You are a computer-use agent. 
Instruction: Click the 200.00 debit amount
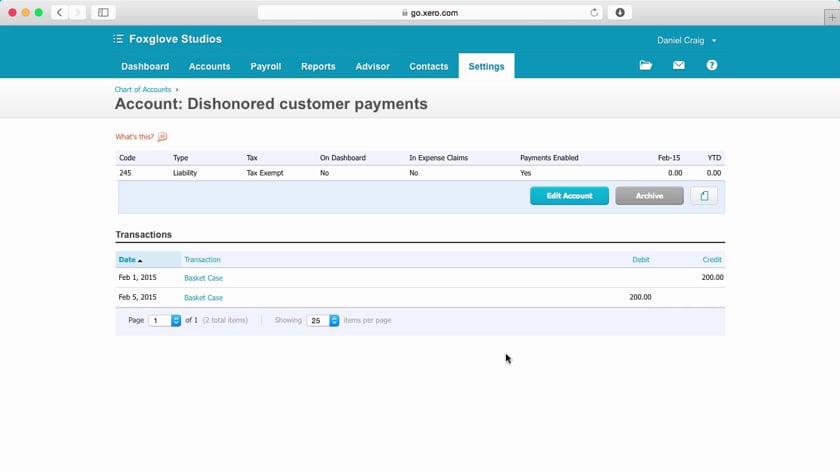click(x=640, y=297)
